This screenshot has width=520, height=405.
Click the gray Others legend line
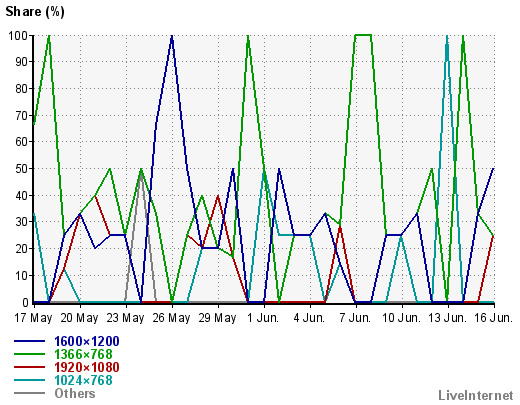click(x=29, y=393)
